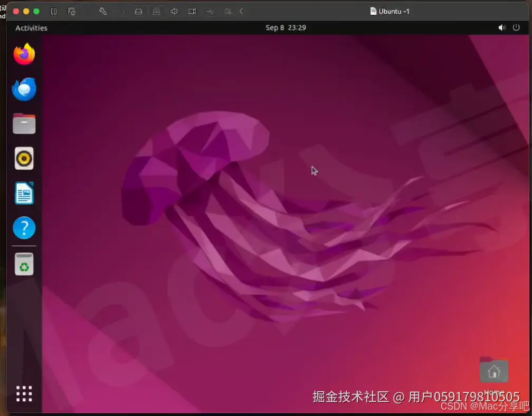Toggle the virtual camera in the toolbar
This screenshot has width=532, height=416.
[192, 11]
